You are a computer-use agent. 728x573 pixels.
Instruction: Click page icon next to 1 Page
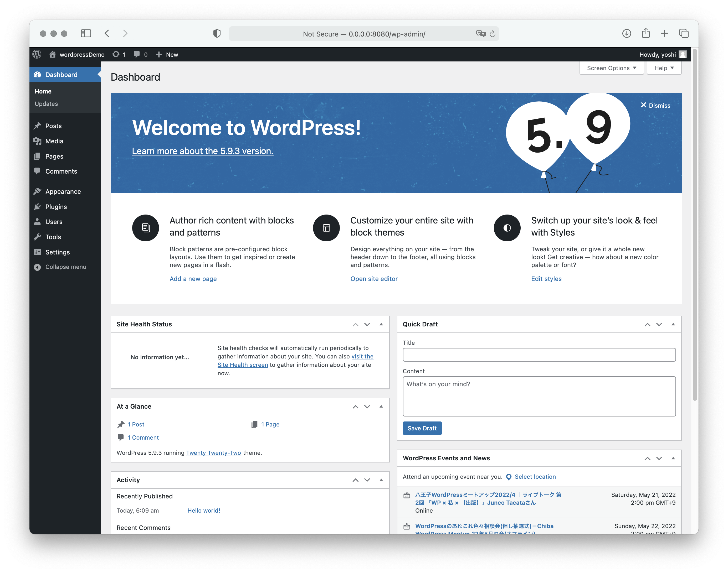click(254, 424)
